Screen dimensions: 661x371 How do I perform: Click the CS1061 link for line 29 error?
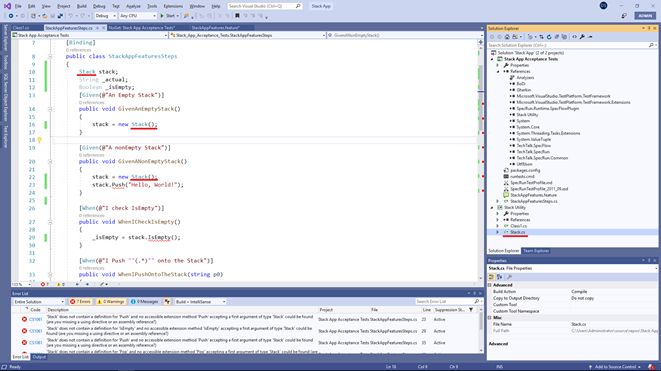(35, 331)
